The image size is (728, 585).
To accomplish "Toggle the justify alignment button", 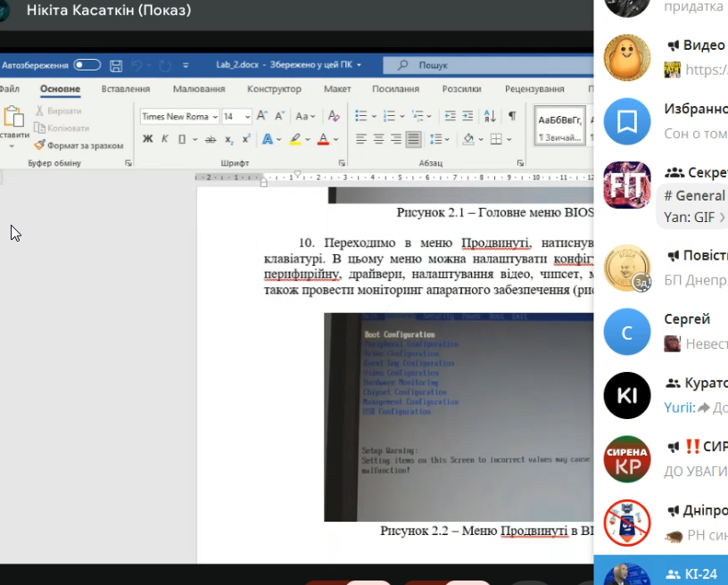I will (413, 139).
